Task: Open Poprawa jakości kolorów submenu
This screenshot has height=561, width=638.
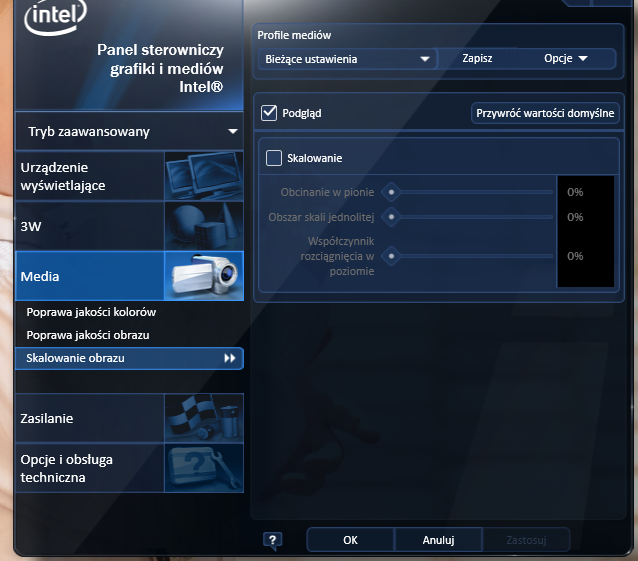Action: pos(91,312)
